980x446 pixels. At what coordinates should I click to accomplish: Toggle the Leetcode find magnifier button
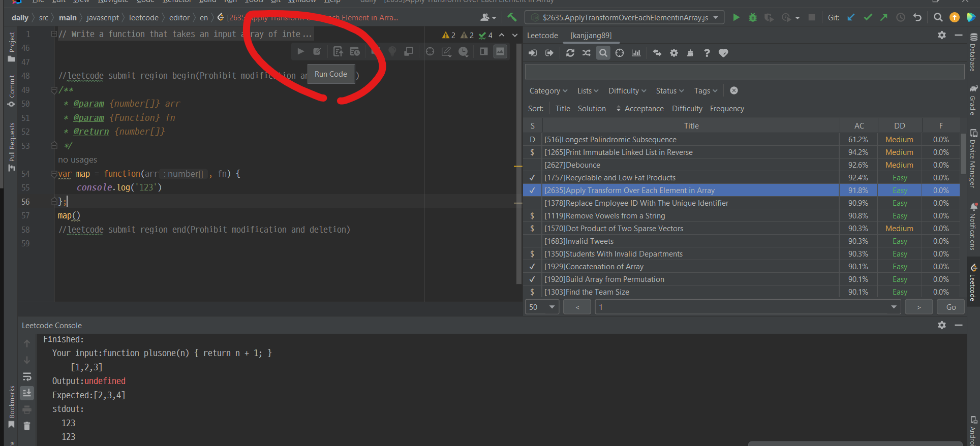[603, 53]
